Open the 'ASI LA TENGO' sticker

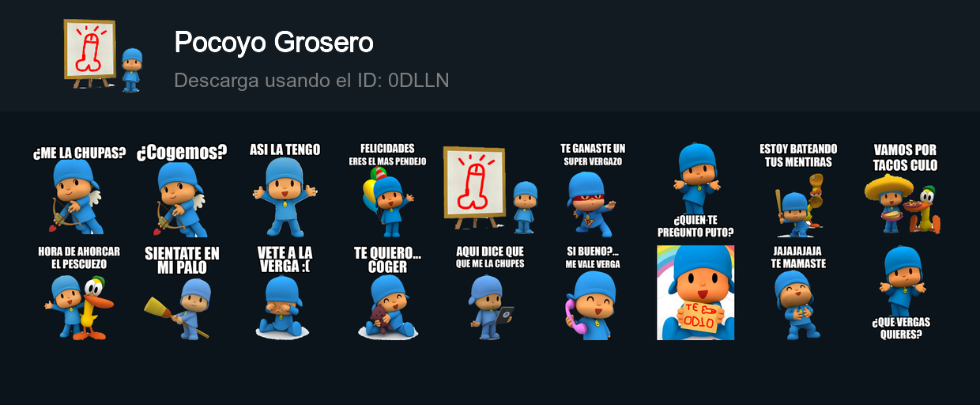click(285, 190)
